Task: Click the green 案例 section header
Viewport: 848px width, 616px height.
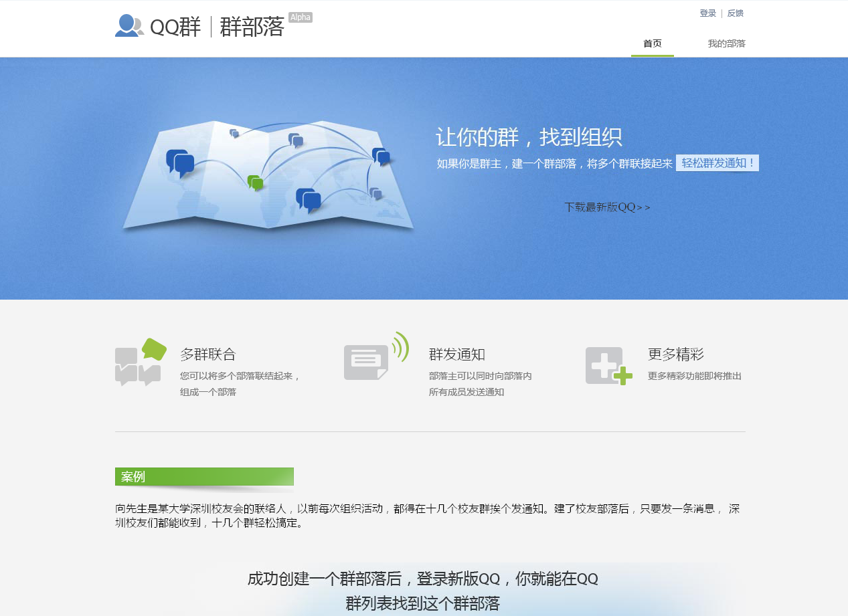Action: [204, 477]
